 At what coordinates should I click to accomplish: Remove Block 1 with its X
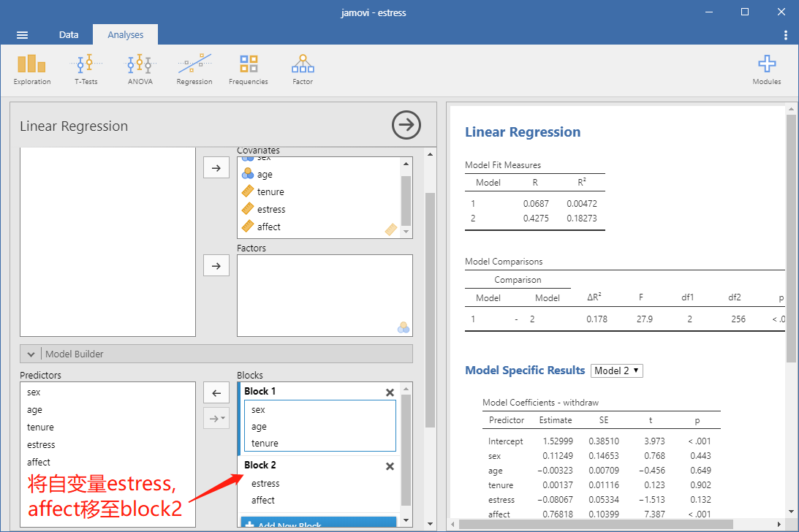coord(390,392)
